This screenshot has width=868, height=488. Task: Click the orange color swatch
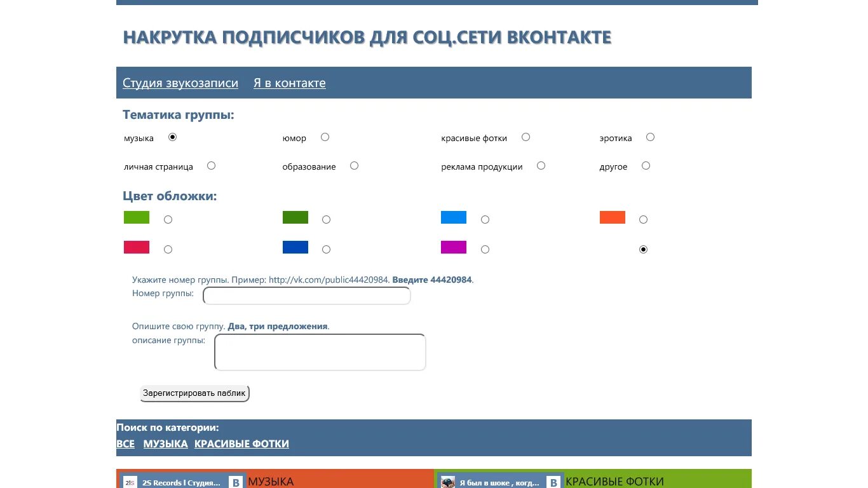click(x=613, y=217)
